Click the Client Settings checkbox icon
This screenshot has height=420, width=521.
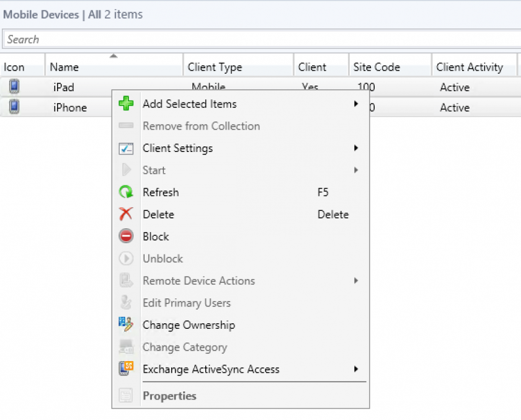[x=127, y=148]
